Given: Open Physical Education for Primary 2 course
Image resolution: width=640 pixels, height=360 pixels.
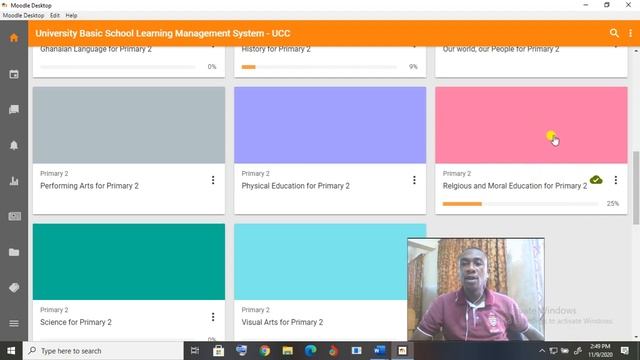Looking at the screenshot, I should (x=296, y=186).
